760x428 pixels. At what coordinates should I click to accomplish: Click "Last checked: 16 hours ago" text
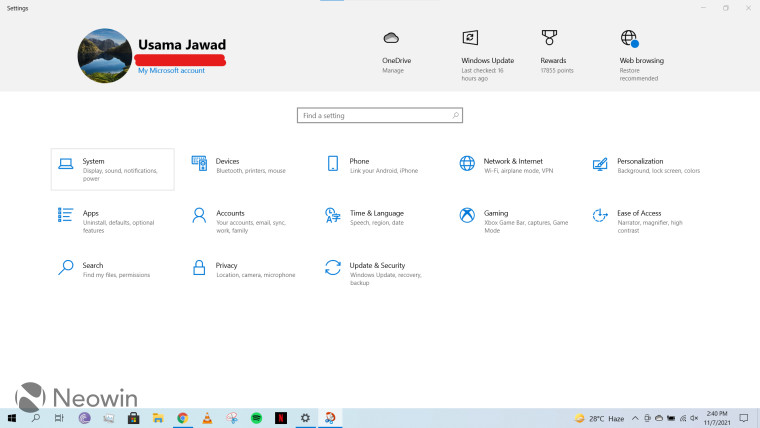482,75
